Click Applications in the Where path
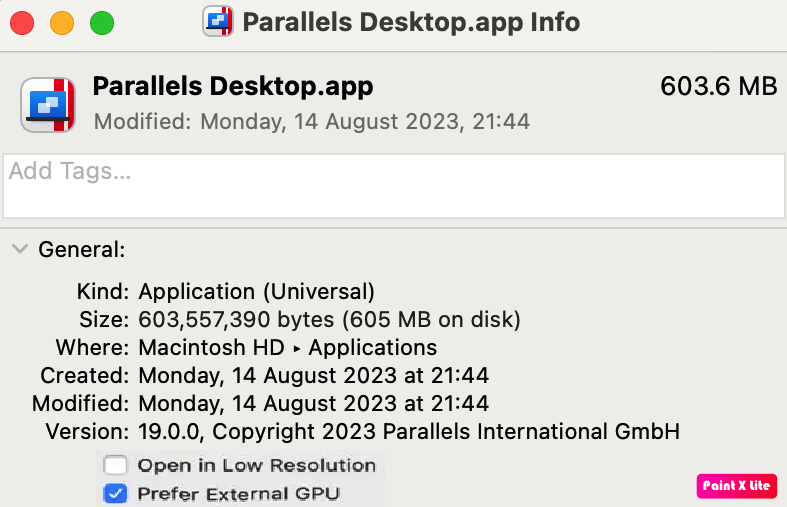Viewport: 787px width, 507px height. [x=373, y=348]
